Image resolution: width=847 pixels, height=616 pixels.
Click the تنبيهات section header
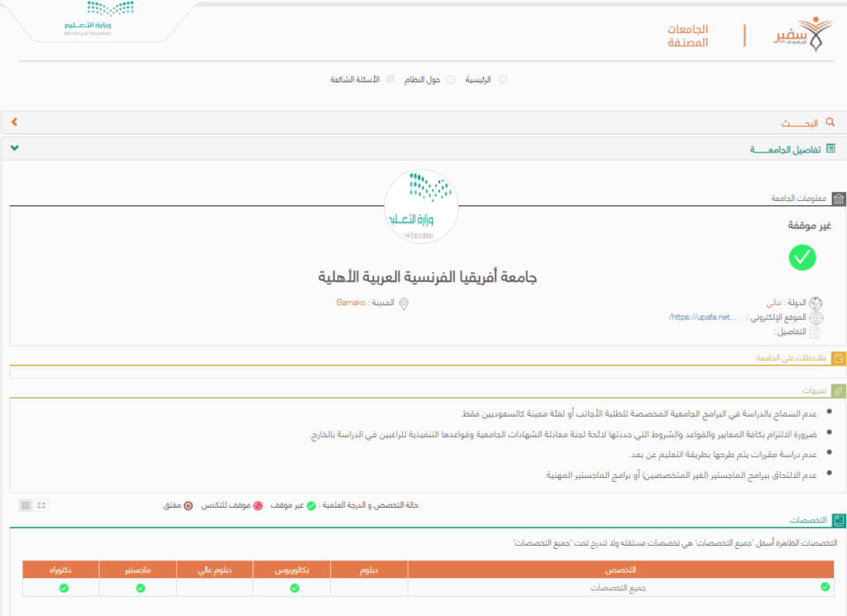point(814,389)
